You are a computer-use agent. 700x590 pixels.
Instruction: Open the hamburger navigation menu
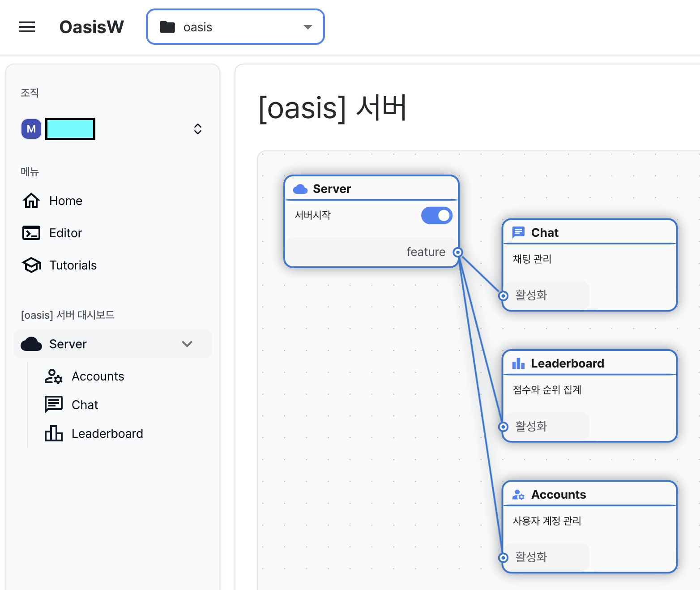pos(27,27)
